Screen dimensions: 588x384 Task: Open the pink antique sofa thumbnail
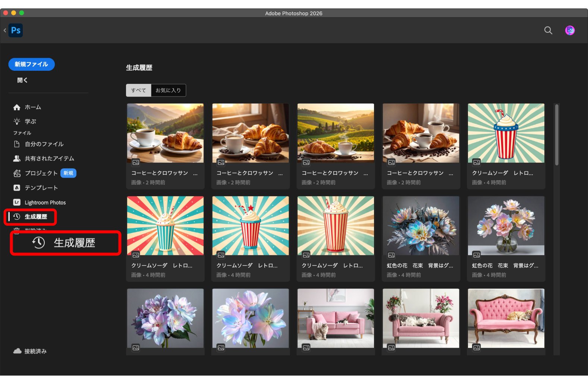pyautogui.click(x=506, y=318)
